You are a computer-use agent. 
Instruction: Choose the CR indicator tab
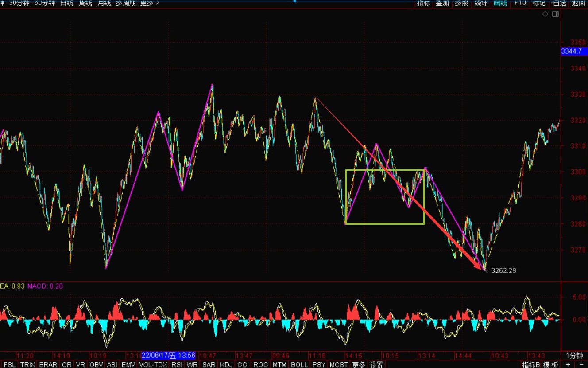pos(66,364)
